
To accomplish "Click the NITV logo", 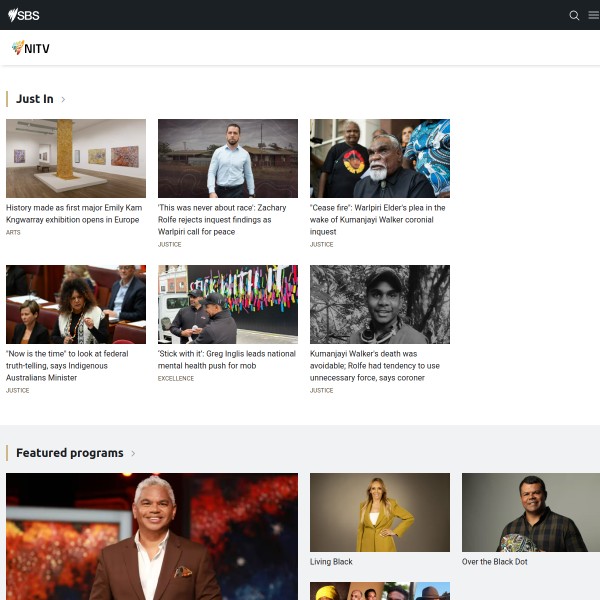I will coord(30,48).
